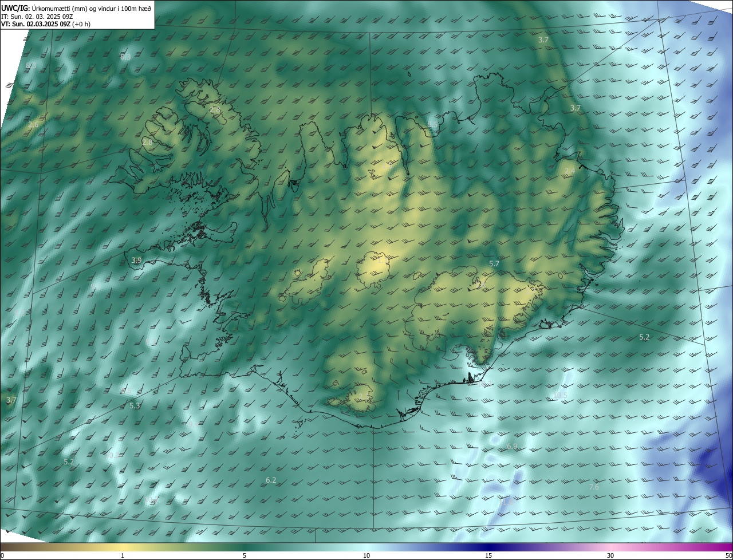Click the 5 tick on the color scale
This screenshot has height=560, width=733.
[x=245, y=555]
